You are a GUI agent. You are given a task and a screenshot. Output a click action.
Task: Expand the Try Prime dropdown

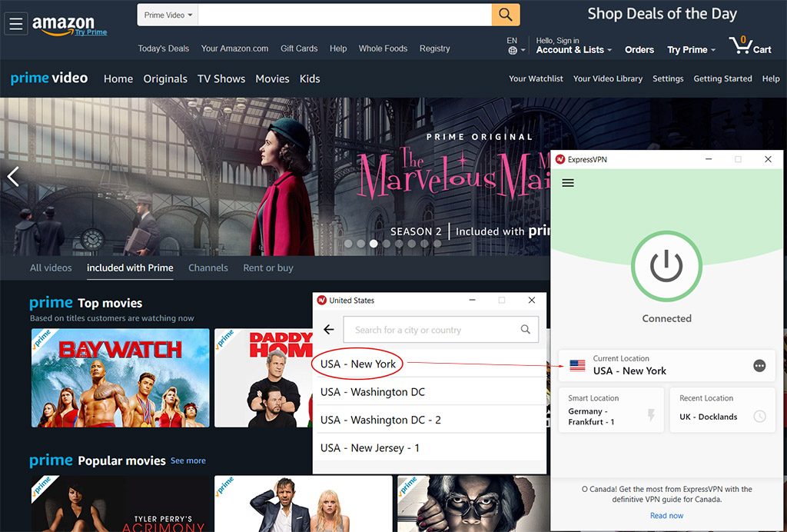pyautogui.click(x=691, y=50)
